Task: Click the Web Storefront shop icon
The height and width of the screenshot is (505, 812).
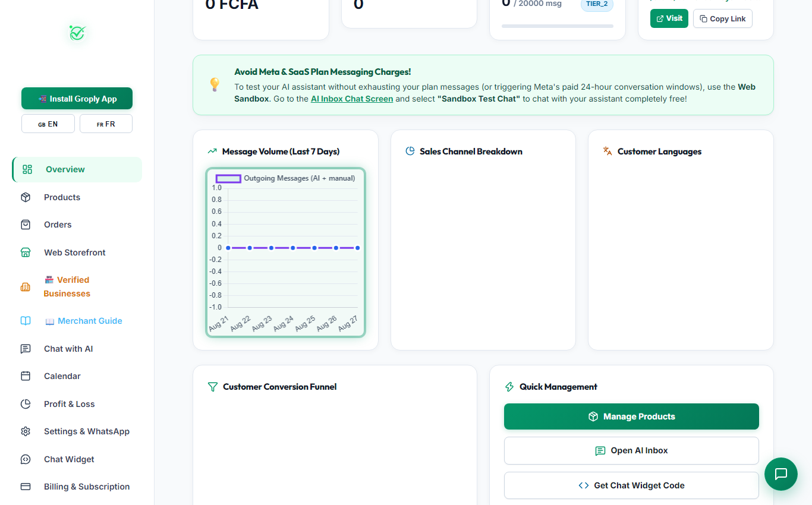Action: 26,252
